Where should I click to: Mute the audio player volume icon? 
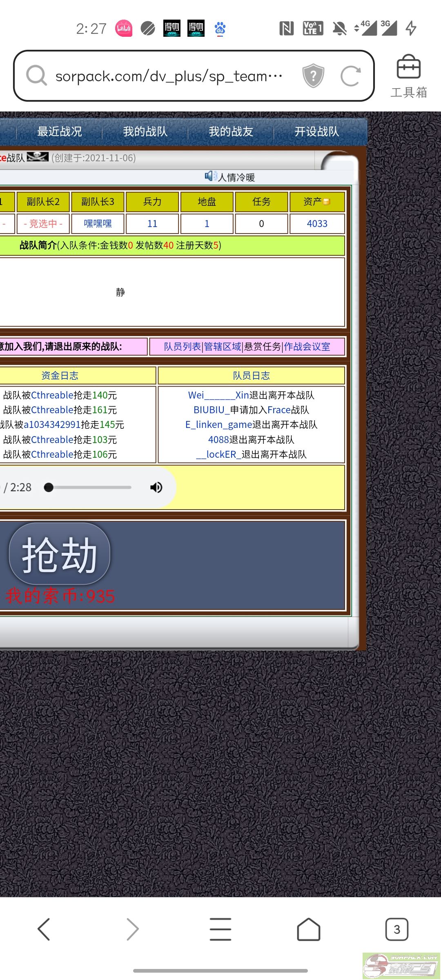click(x=156, y=488)
